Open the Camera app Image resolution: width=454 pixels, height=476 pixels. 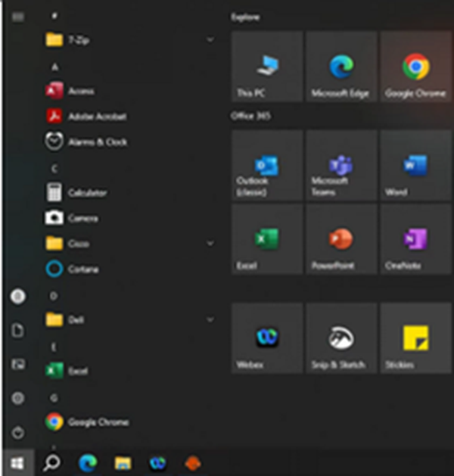tap(130, 218)
